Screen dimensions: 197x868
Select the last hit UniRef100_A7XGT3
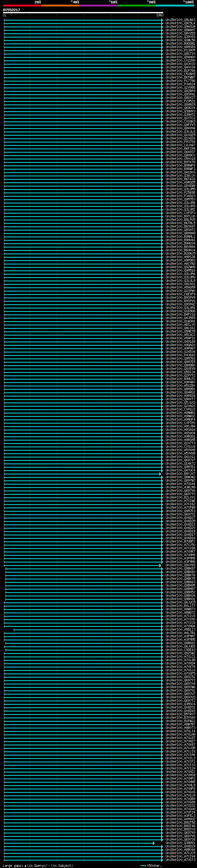click(x=180, y=860)
